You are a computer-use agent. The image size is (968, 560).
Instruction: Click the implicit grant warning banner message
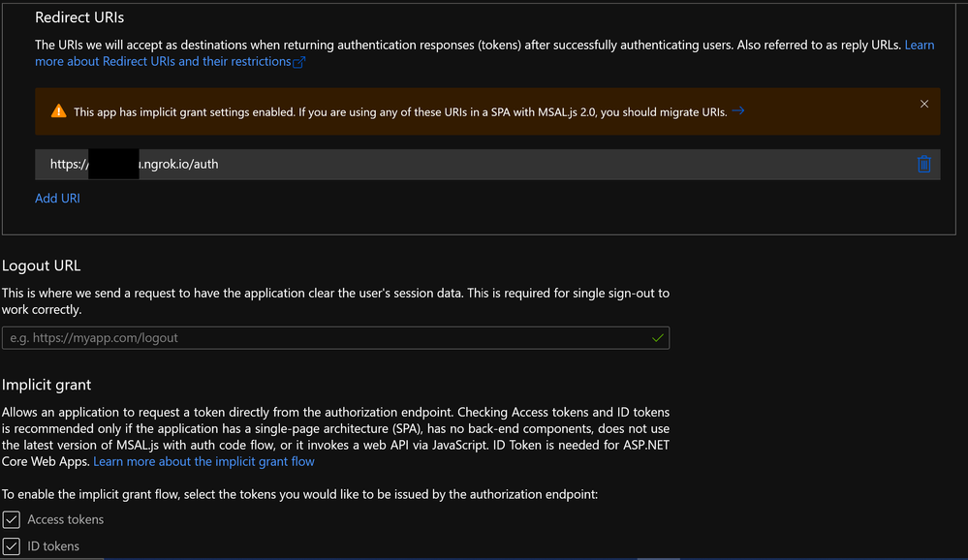click(388, 110)
